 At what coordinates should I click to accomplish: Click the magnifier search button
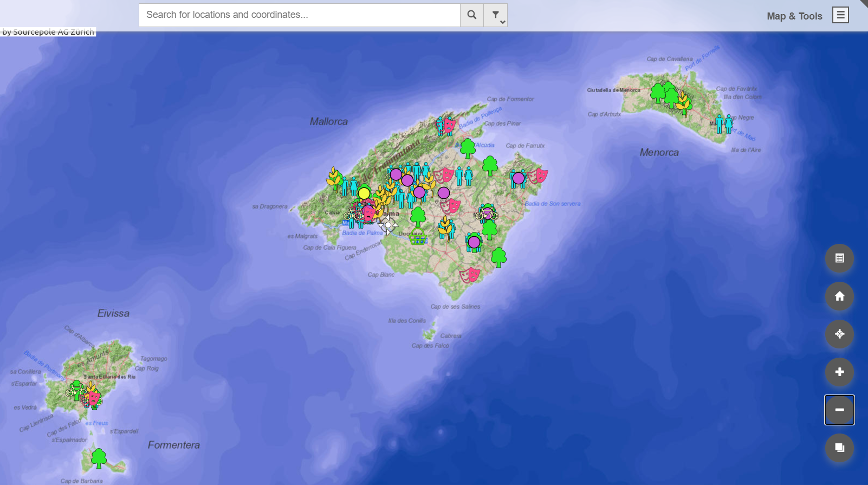[472, 15]
